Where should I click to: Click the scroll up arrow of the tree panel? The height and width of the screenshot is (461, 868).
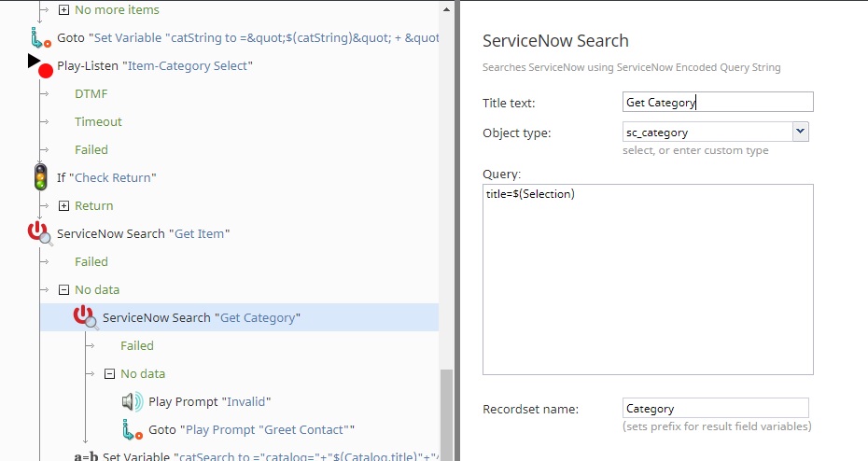(x=446, y=8)
